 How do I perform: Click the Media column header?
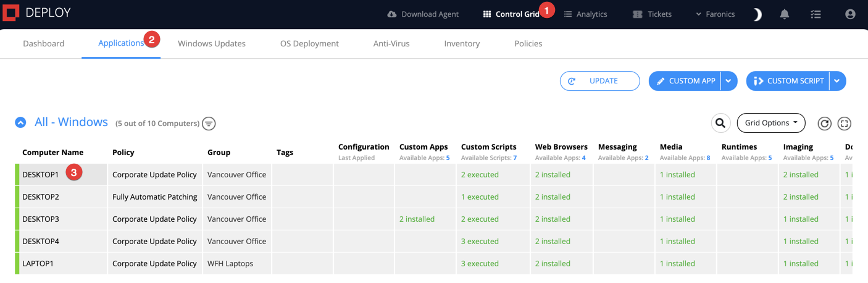pyautogui.click(x=671, y=147)
